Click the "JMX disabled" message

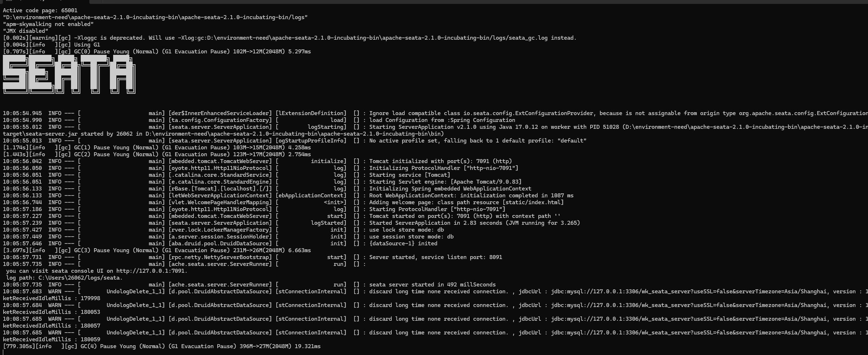click(x=26, y=31)
